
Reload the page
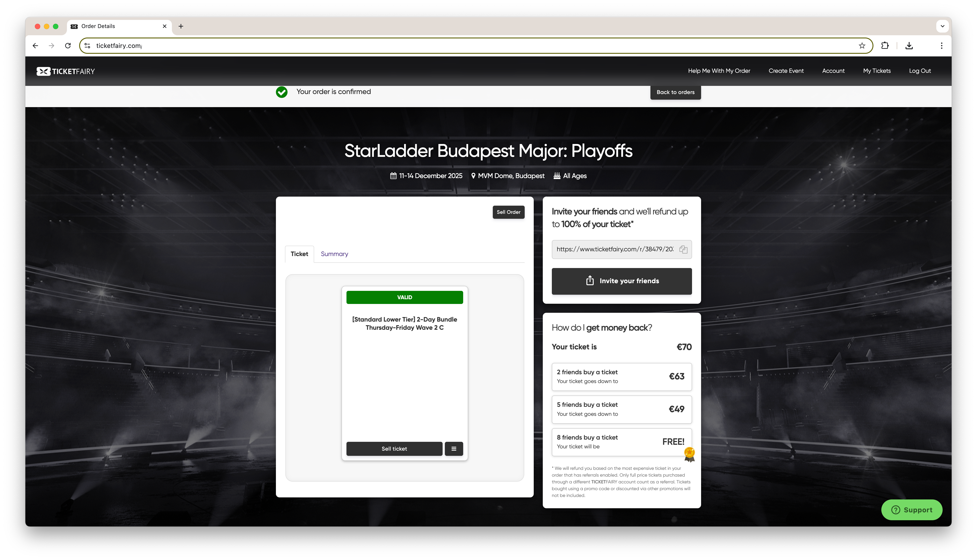(x=68, y=46)
